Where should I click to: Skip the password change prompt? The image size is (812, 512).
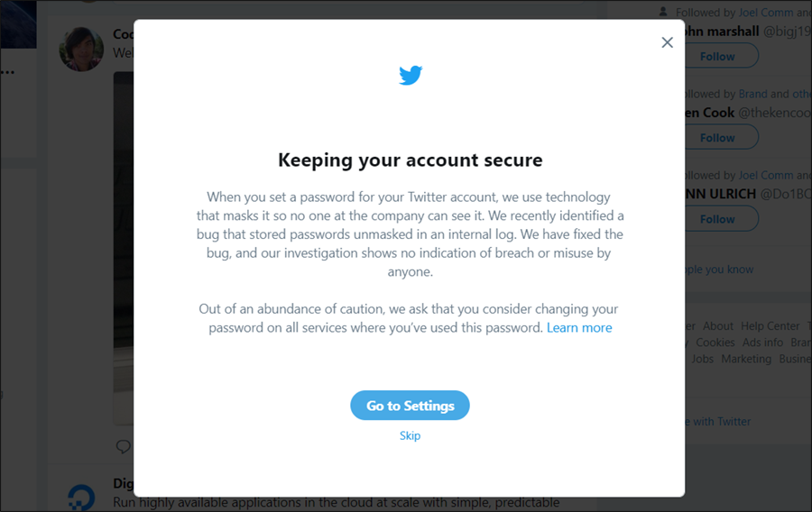tap(410, 435)
